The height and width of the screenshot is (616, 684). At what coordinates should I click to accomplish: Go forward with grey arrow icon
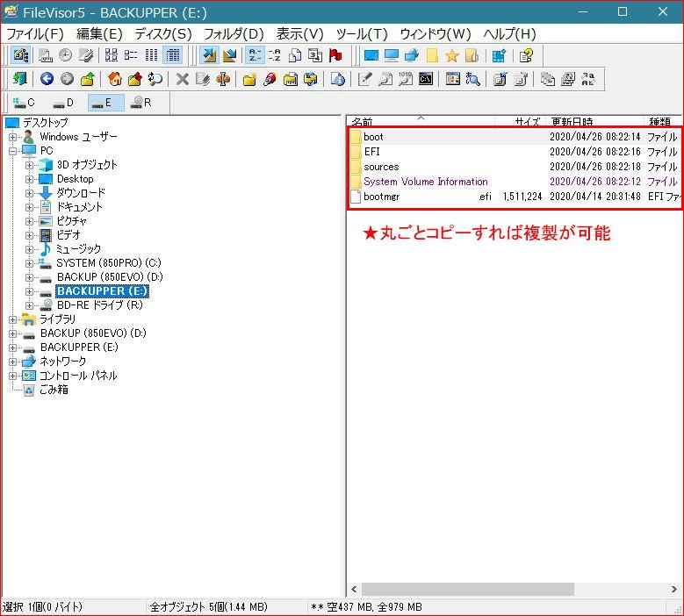pos(67,79)
